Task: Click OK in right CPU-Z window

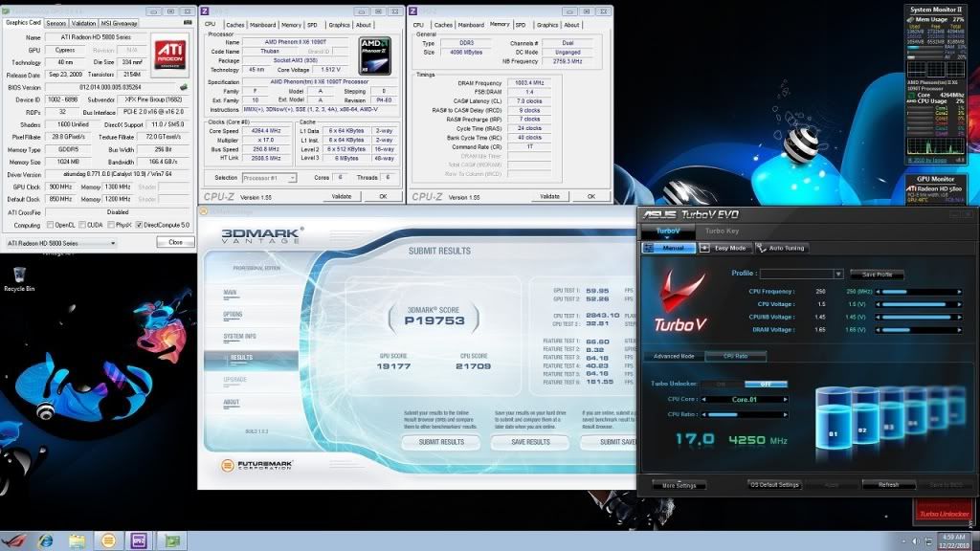Action: point(591,196)
